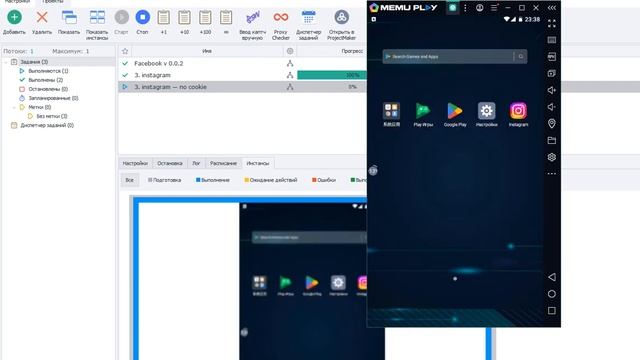Click MEmu account profile icon in titlebar
This screenshot has height=360, width=640.
pyautogui.click(x=480, y=8)
